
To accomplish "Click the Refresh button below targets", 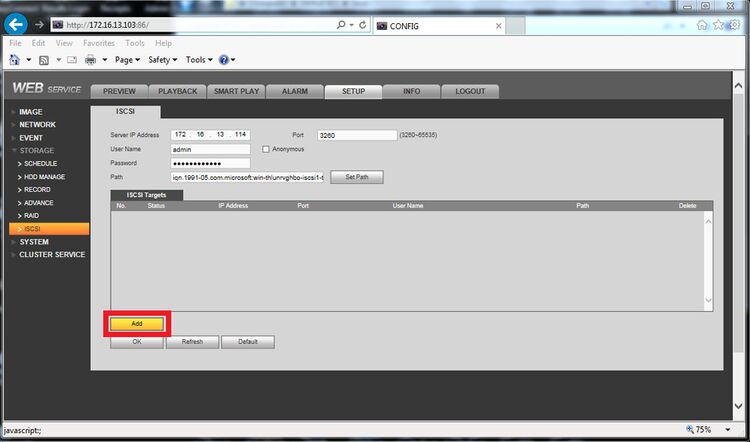I will (192, 342).
